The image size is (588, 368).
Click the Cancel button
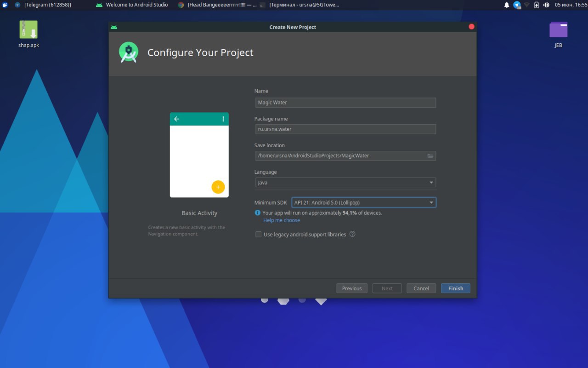point(421,288)
